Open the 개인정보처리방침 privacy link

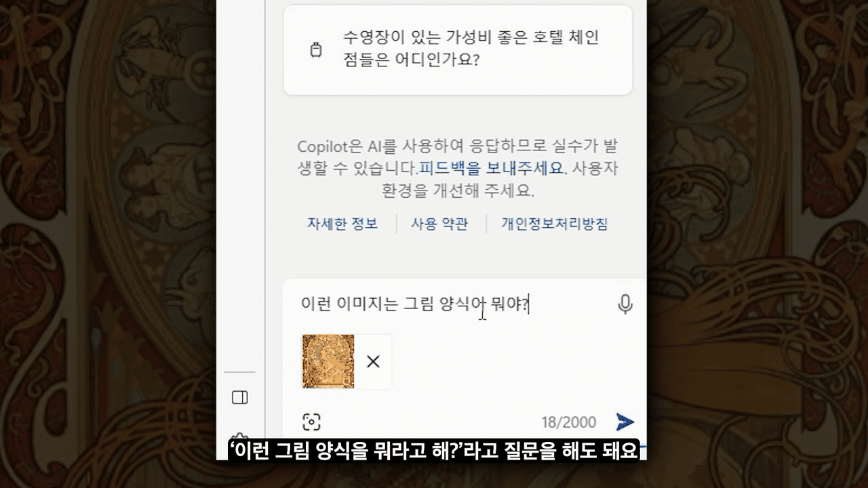coord(555,224)
